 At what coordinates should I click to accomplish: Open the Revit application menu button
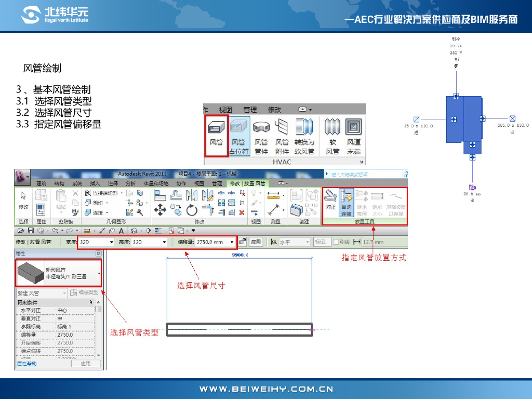point(22,177)
